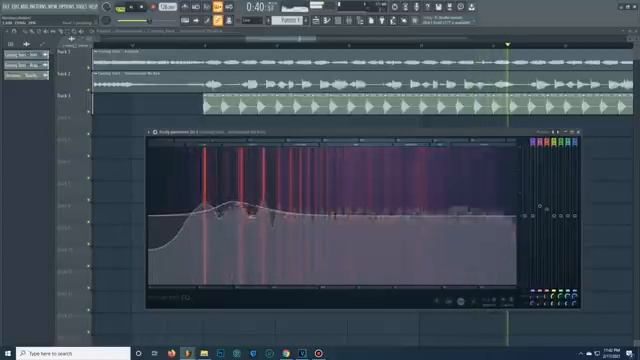Toggle typing keyboard to piano icon
This screenshot has height=360, width=640.
pyautogui.click(x=185, y=20)
